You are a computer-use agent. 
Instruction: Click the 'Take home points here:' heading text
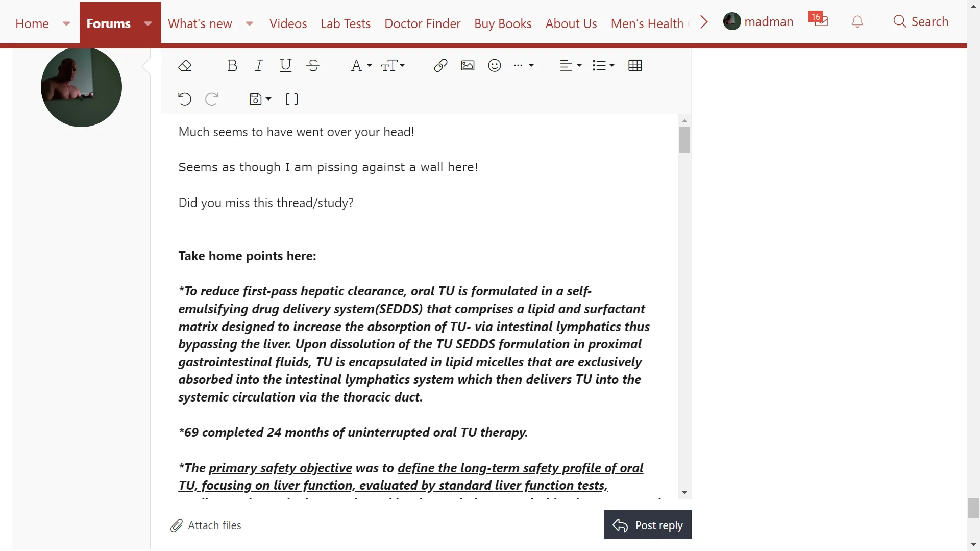coord(247,256)
